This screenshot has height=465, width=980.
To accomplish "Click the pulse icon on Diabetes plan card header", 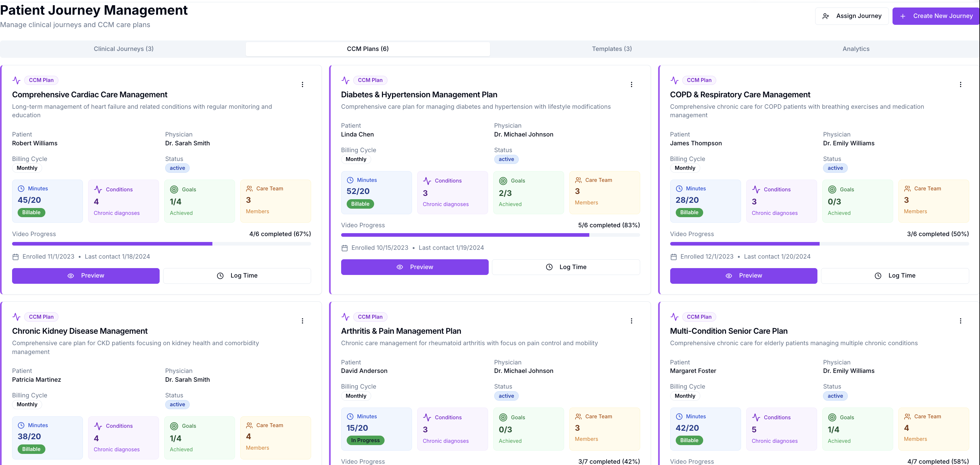I will coord(345,80).
